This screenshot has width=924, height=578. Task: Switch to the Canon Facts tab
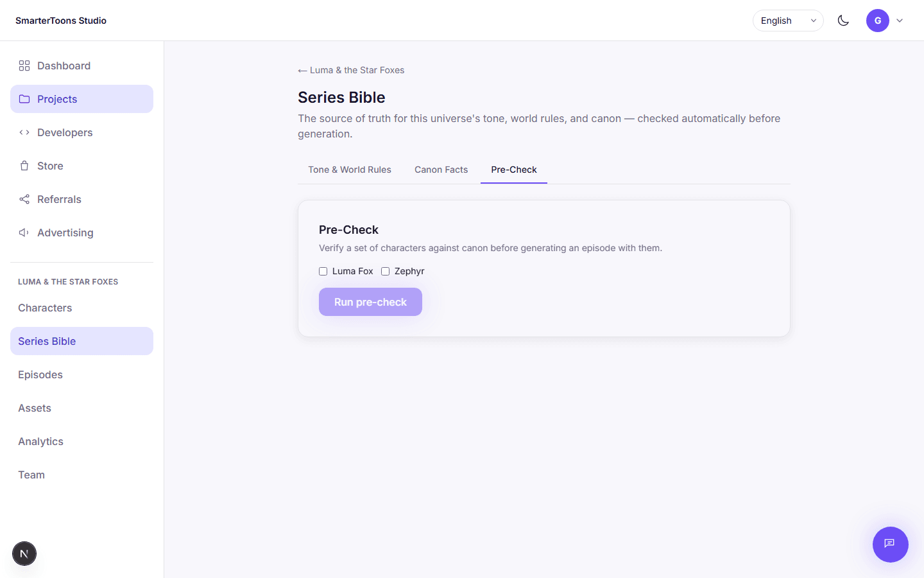[441, 170]
